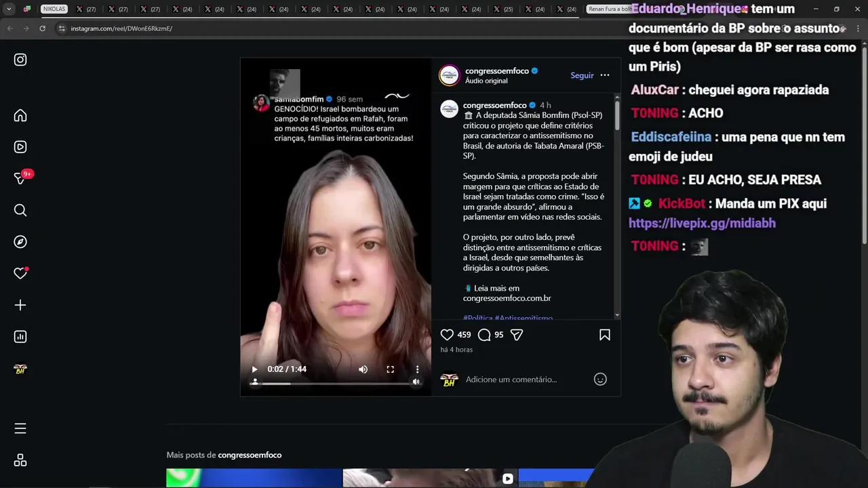This screenshot has height=488, width=868.
Task: Click the caption scrollbar thumb
Action: point(617,116)
